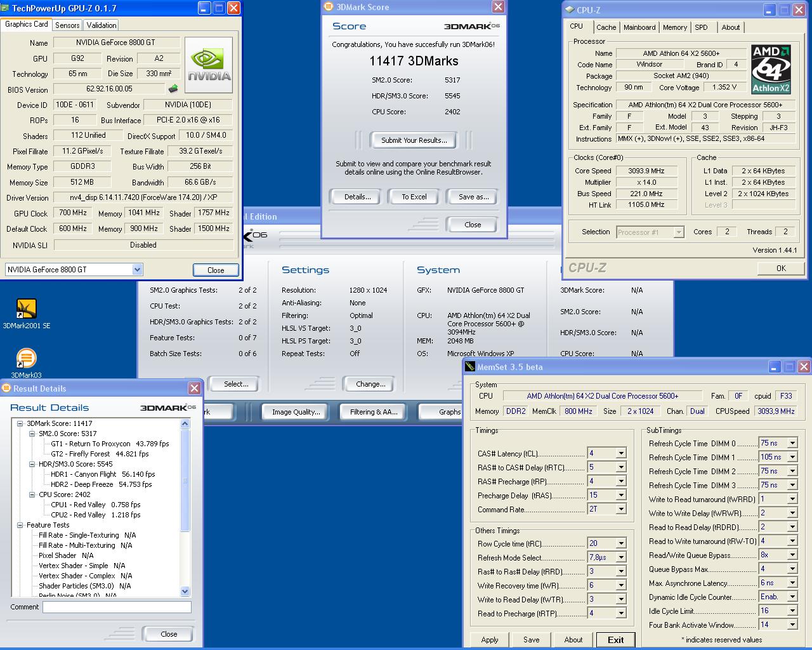Click the Close button in GPU-Z
812x650 pixels.
216,270
